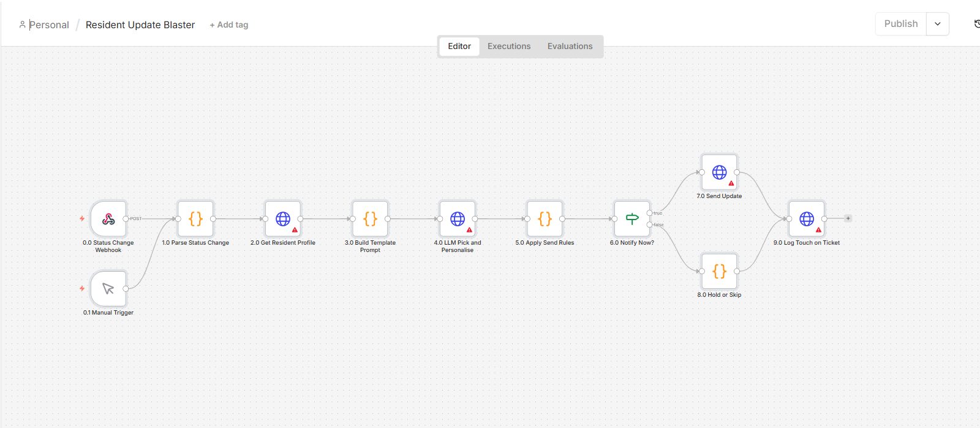
Task: Click the false output of Notify Now?
Action: coord(649,225)
